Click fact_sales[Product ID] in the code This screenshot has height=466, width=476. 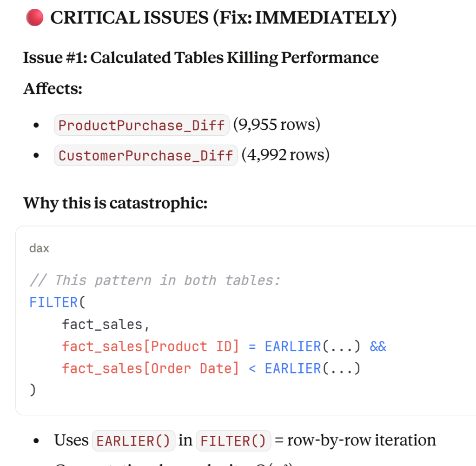click(x=151, y=346)
